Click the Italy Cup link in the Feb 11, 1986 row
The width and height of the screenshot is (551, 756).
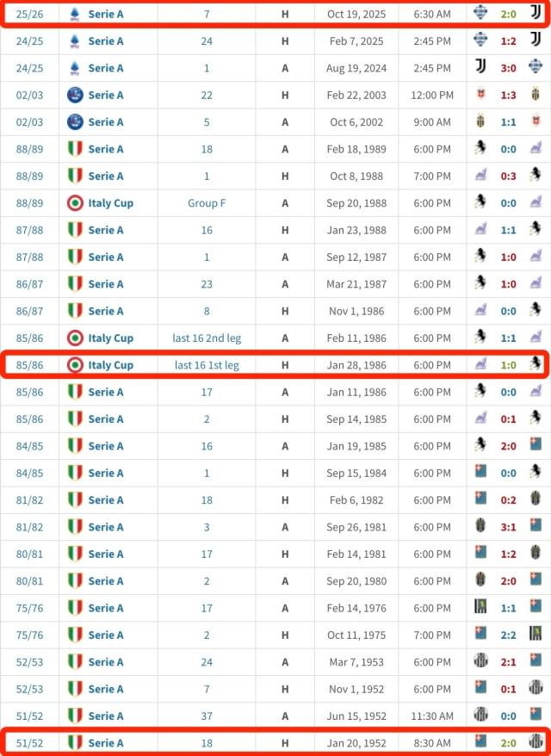tap(110, 338)
